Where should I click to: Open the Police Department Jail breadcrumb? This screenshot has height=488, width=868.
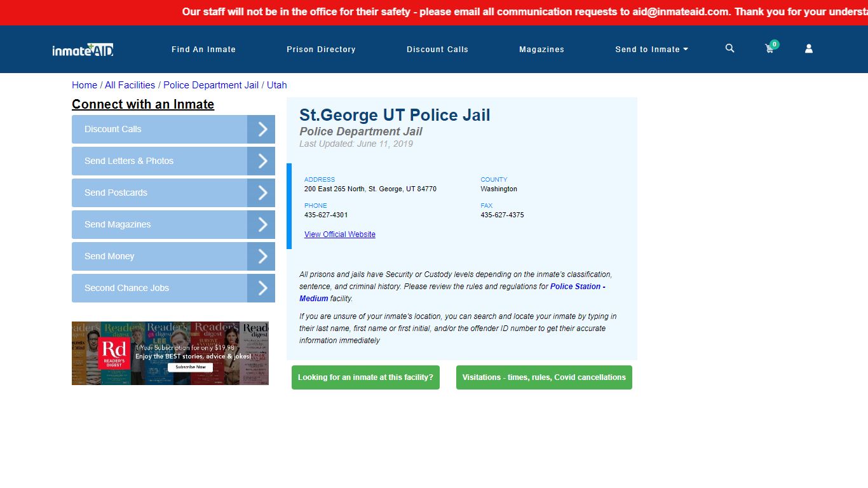coord(211,85)
